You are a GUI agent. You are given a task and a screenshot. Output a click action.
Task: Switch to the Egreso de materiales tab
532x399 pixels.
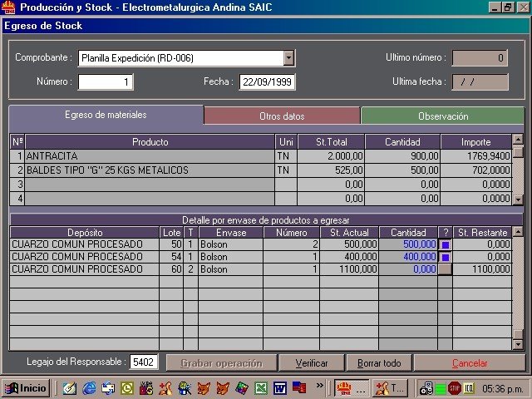point(106,115)
